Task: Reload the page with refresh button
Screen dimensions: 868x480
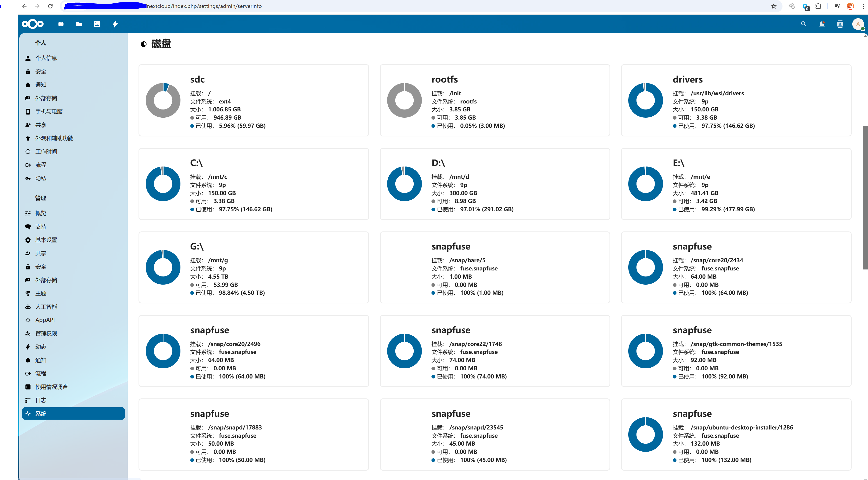Action: 50,6
